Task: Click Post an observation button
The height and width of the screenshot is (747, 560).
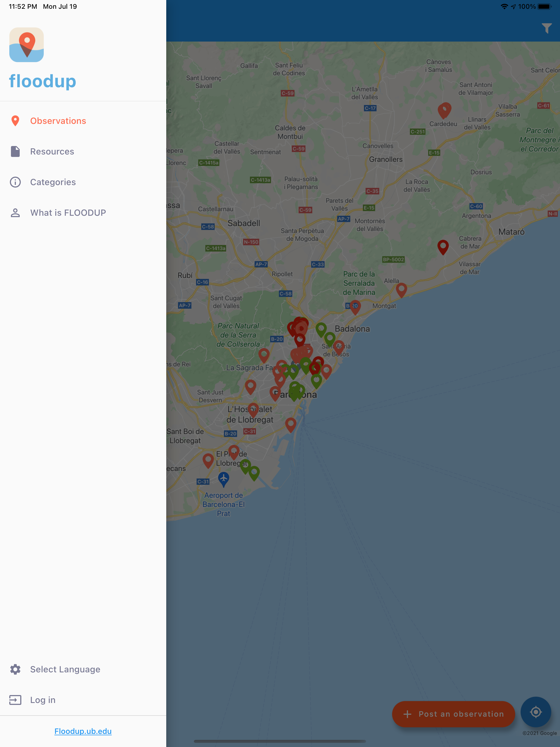Action: pos(454,714)
